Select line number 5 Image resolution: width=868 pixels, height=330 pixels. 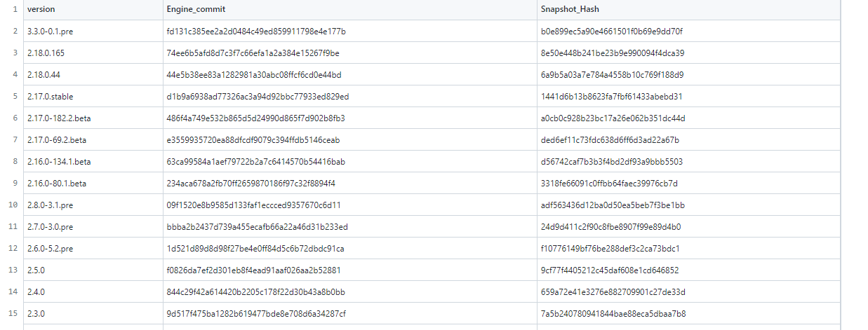pyautogui.click(x=15, y=97)
